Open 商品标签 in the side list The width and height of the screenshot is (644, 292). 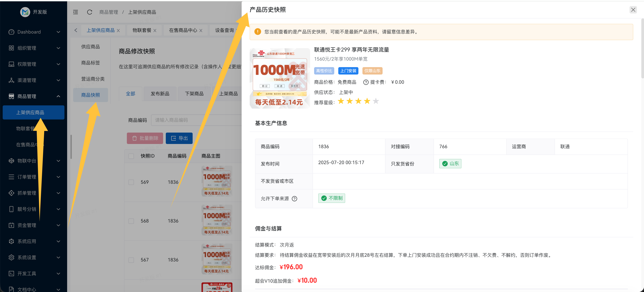[90, 63]
